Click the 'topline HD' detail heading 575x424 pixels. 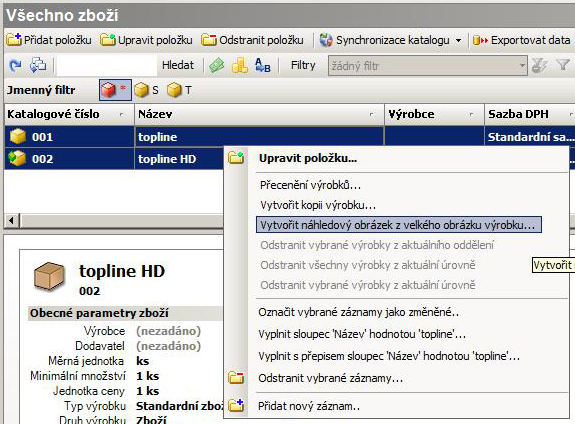pos(122,271)
